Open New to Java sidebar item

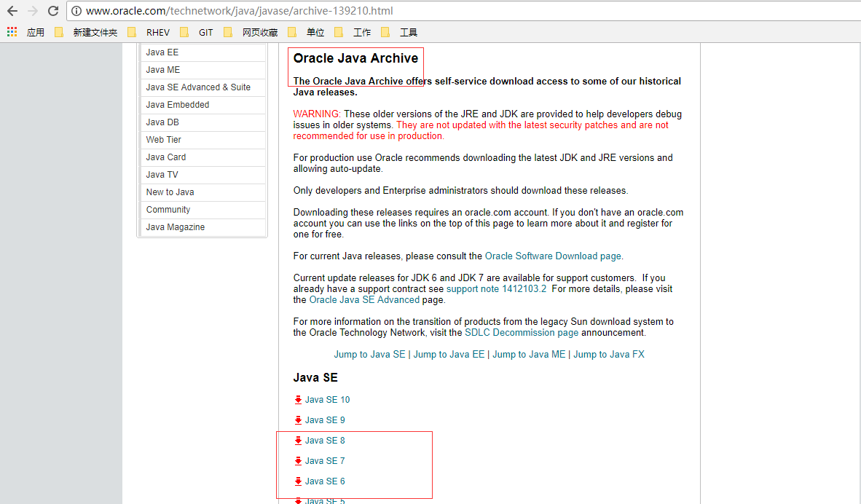click(203, 193)
